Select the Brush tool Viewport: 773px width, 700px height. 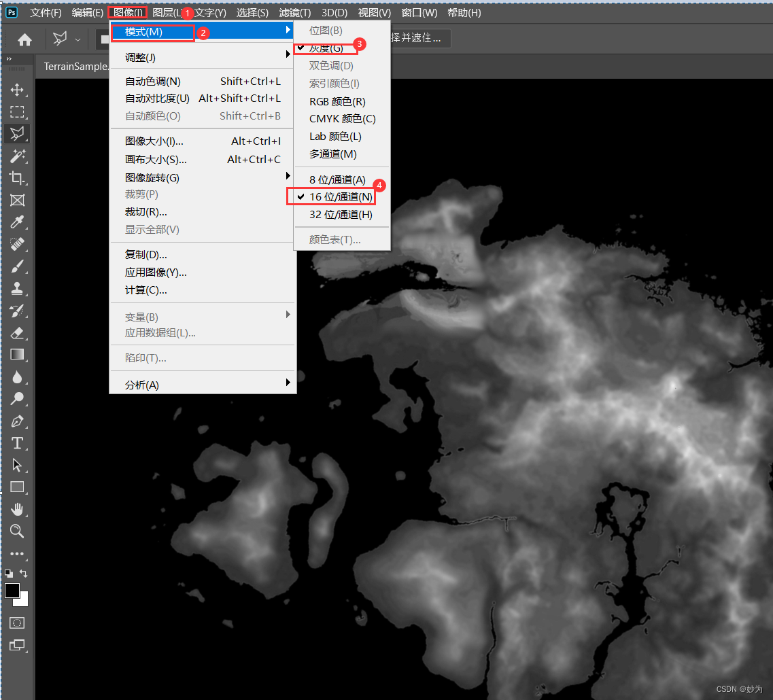click(17, 266)
